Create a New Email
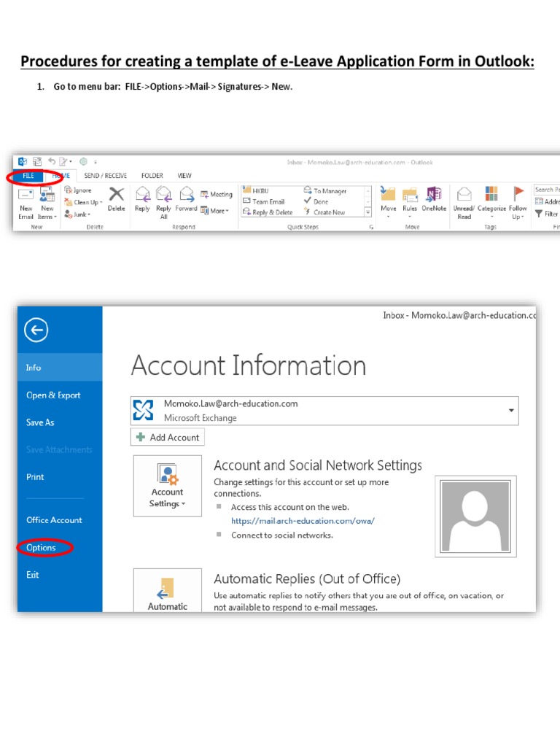 click(x=26, y=204)
